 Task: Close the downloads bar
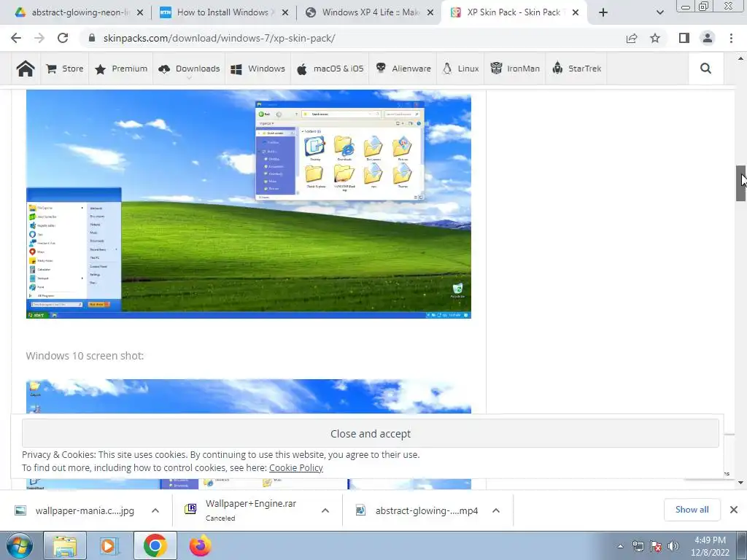[734, 510]
